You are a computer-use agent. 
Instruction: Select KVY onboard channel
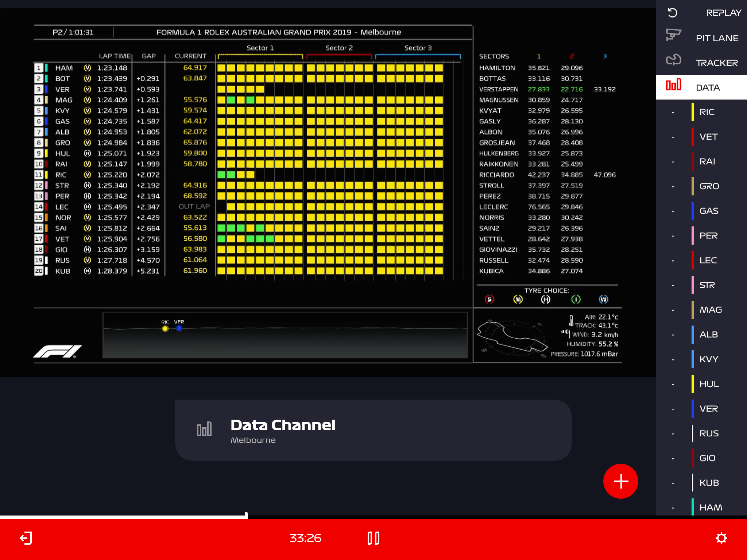(x=701, y=359)
